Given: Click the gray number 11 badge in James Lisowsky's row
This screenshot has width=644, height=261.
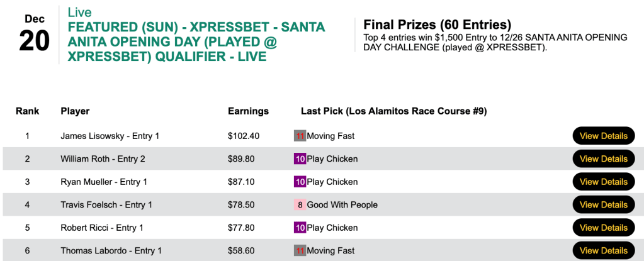Looking at the screenshot, I should point(300,136).
